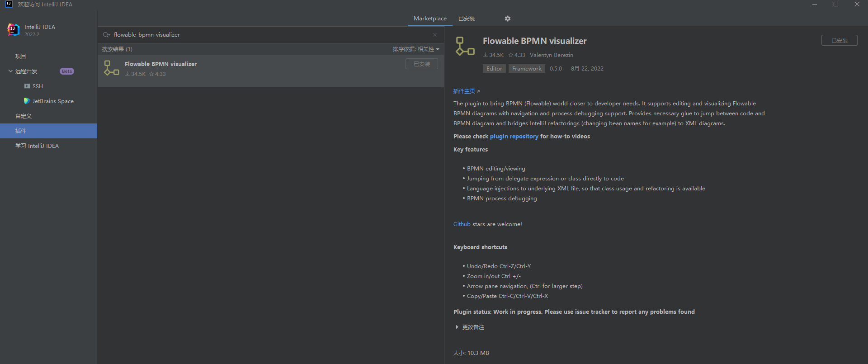Open the Github link

click(462, 224)
